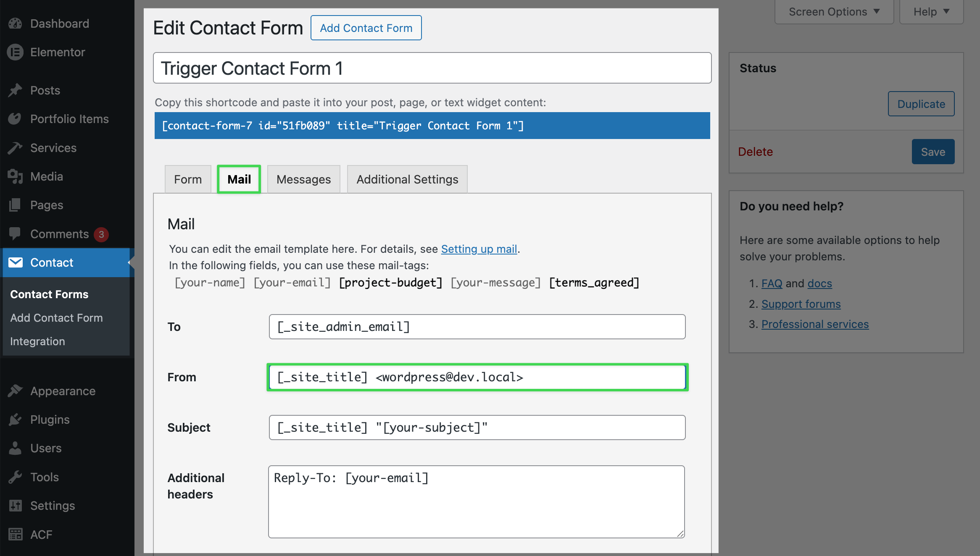The height and width of the screenshot is (556, 980).
Task: Switch to the Messages tab
Action: [303, 179]
